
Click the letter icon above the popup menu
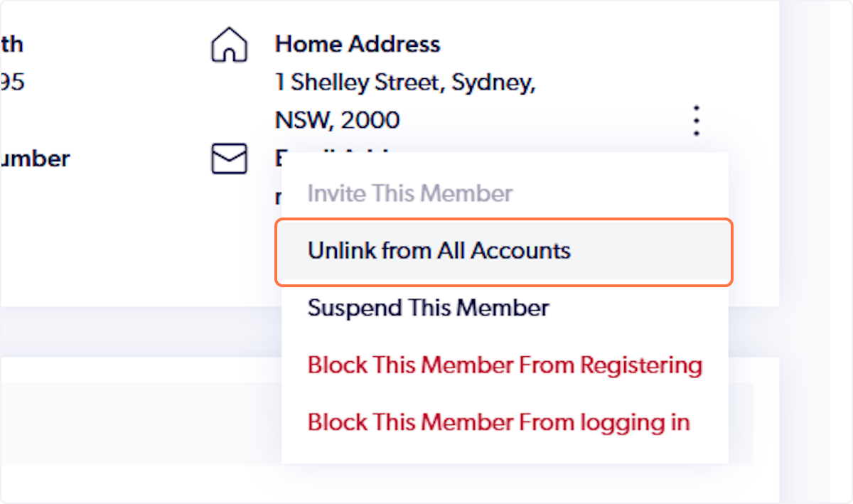click(x=229, y=158)
